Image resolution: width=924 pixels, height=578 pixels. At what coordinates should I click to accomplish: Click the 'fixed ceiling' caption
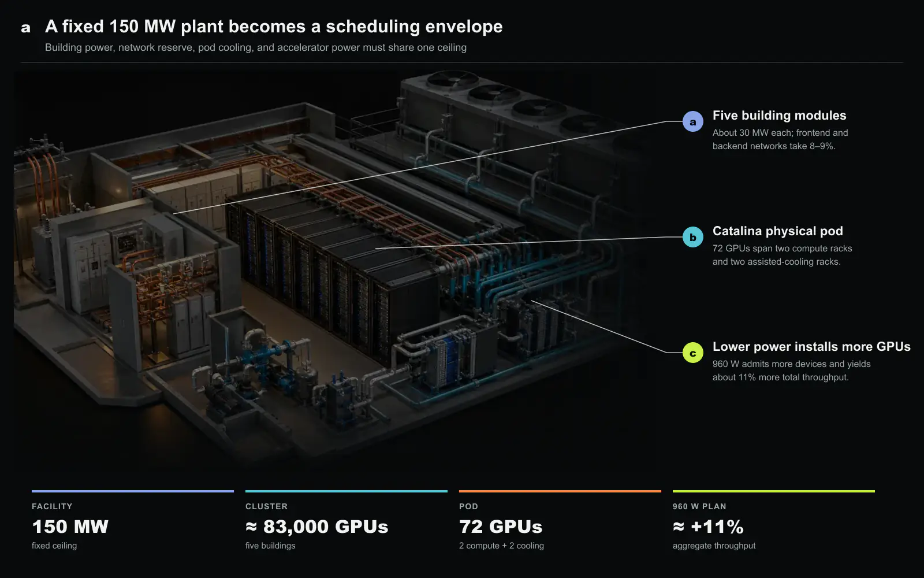(54, 546)
